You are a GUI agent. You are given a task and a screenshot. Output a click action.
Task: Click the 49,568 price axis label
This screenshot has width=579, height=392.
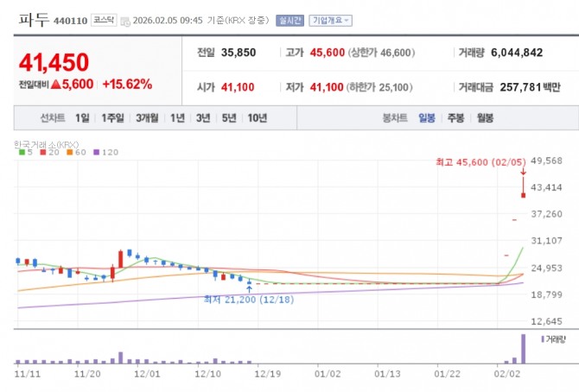[x=546, y=161]
